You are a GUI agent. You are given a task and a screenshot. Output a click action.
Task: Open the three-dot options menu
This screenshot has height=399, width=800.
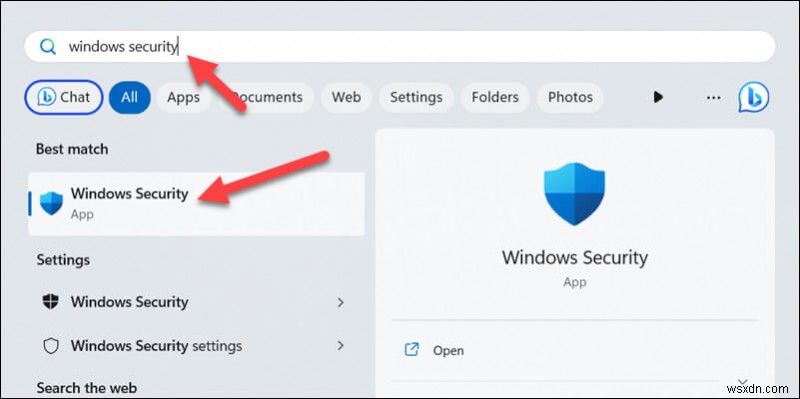coord(713,97)
